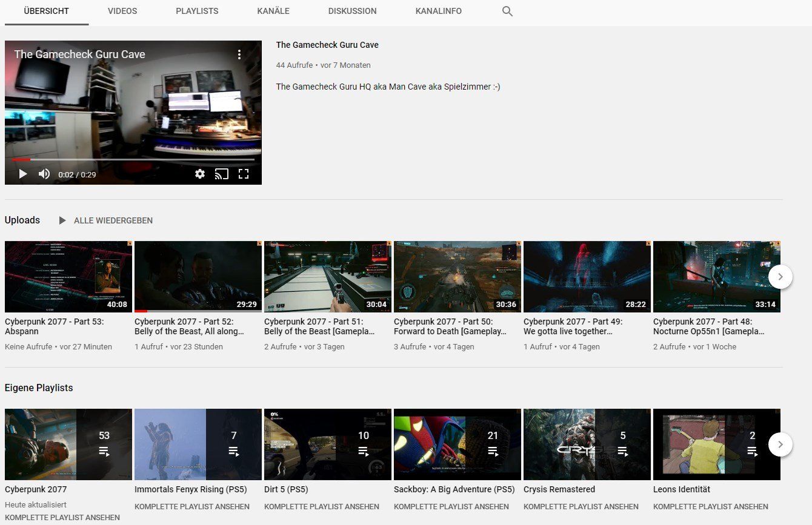
Task: Open the Cyberpunk 2077 Part 50 thumbnail
Action: pos(458,277)
